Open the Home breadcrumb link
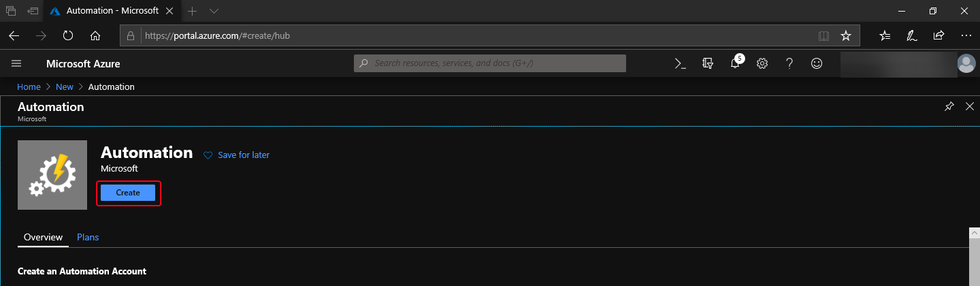Screen dimensions: 980x286 point(29,86)
